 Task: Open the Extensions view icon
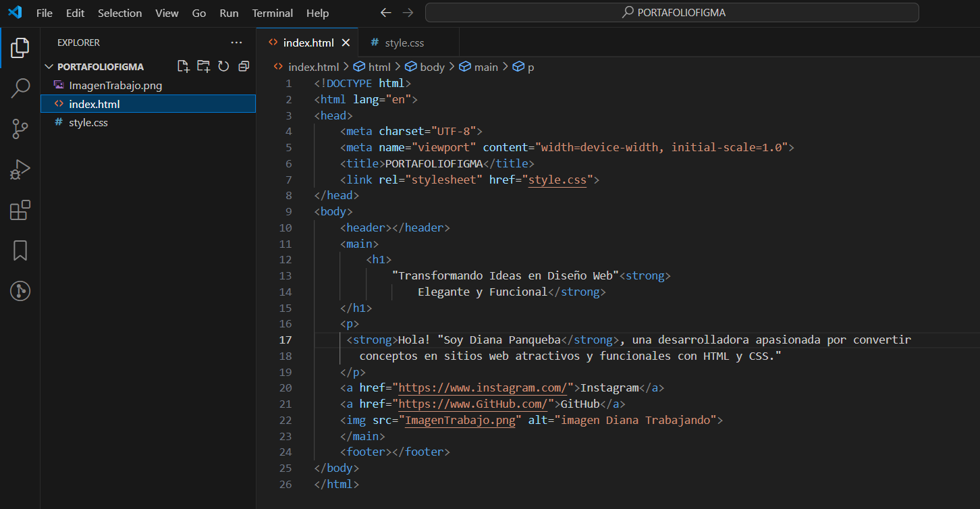pos(20,210)
